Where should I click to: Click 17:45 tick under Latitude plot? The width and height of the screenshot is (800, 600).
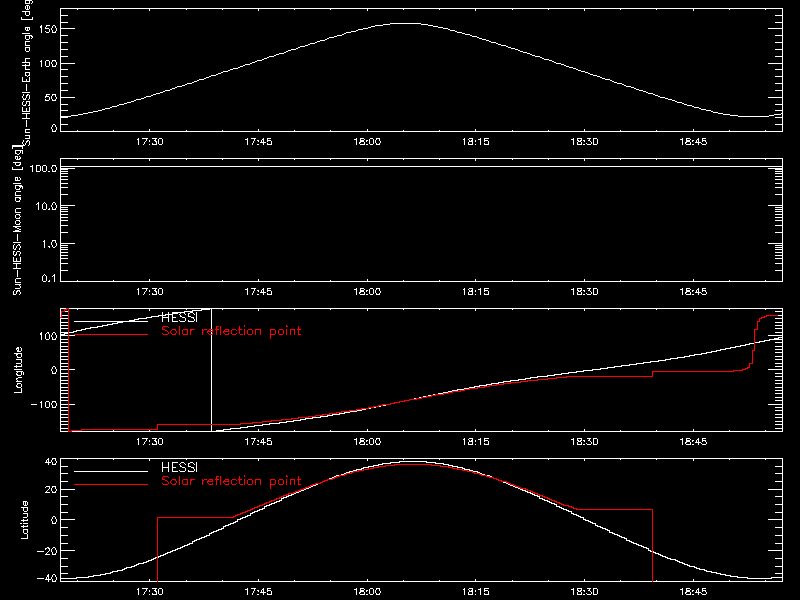[258, 592]
